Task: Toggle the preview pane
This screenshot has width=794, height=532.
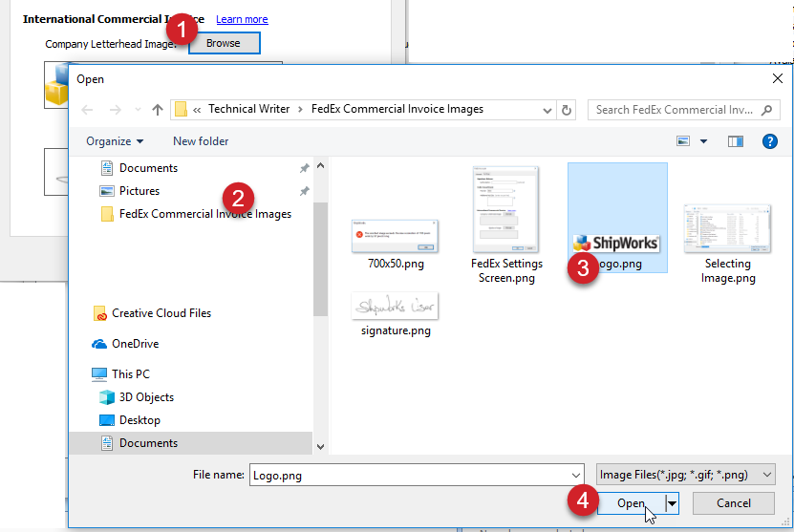Action: click(x=736, y=141)
